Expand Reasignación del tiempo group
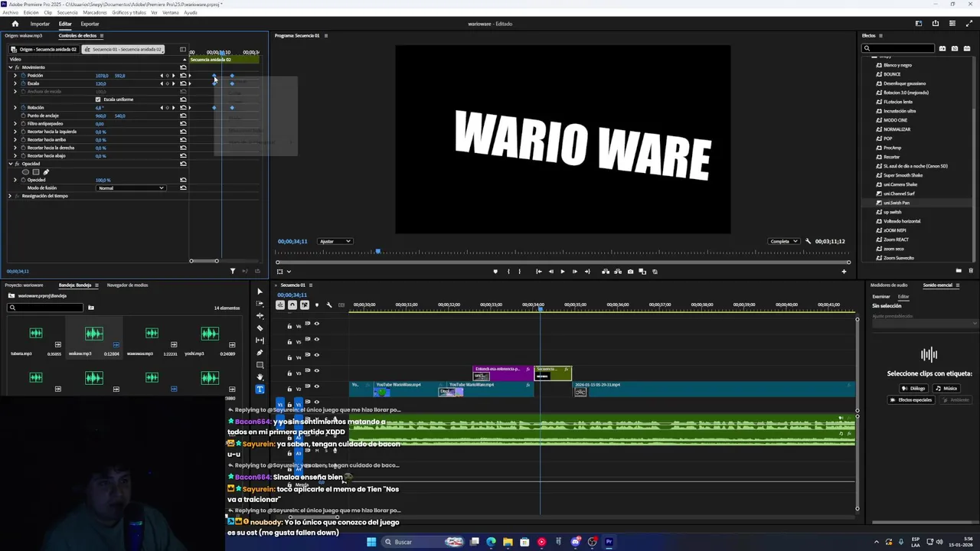The width and height of the screenshot is (980, 551). pos(10,196)
